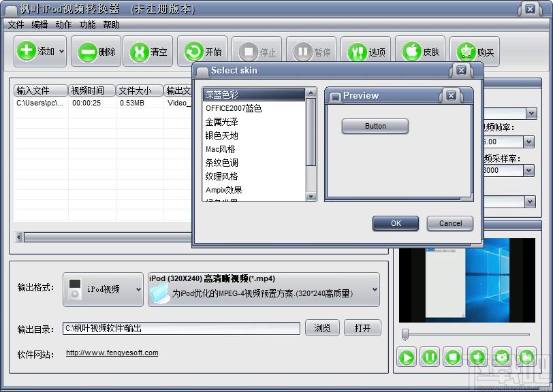Click the 视频时间 column header
This screenshot has height=392, width=553.
[x=92, y=91]
